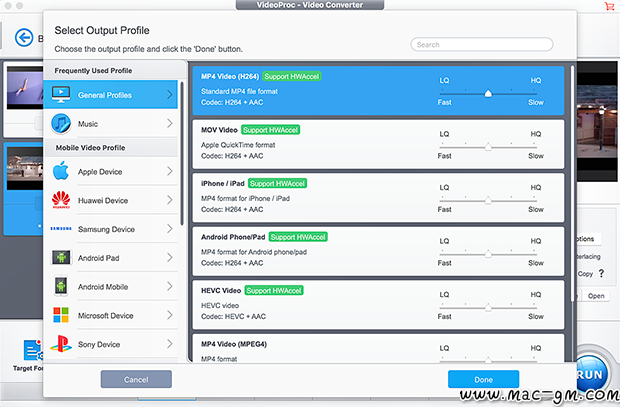Expand the Android Mobile chevron
Viewport: 620px width, 407px height.
point(170,286)
